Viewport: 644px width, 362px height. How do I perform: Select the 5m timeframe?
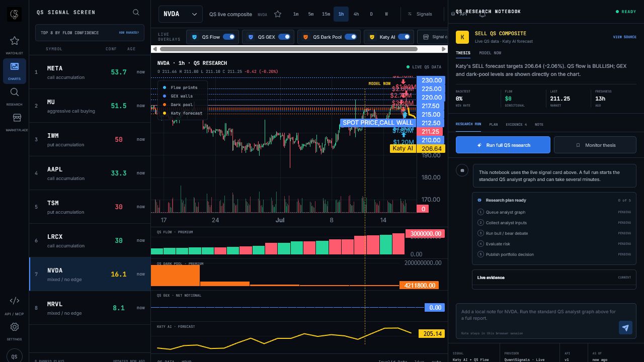coord(311,14)
